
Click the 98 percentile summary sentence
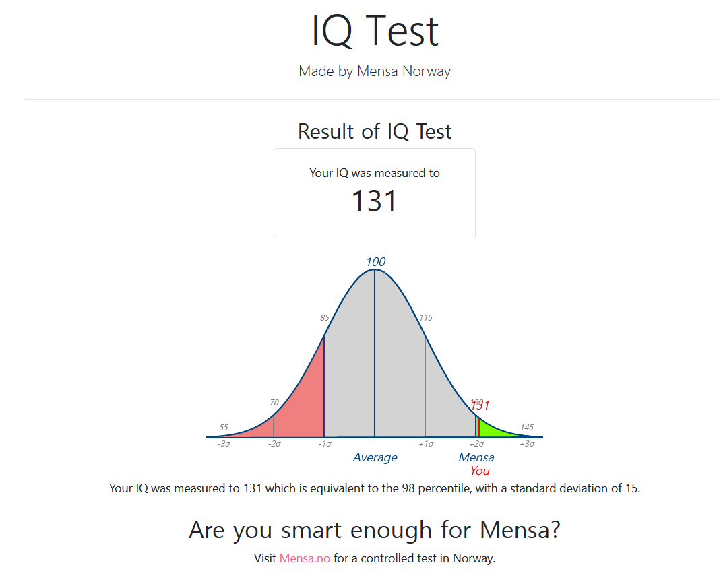click(x=375, y=488)
